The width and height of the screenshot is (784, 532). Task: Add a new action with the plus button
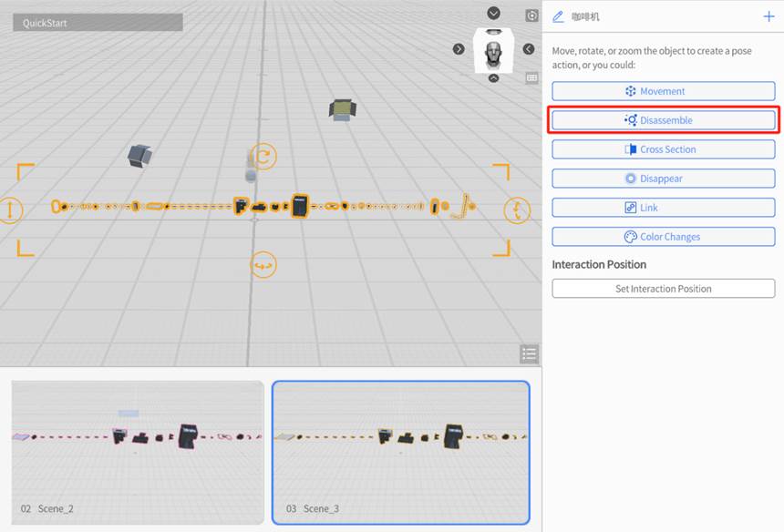767,16
